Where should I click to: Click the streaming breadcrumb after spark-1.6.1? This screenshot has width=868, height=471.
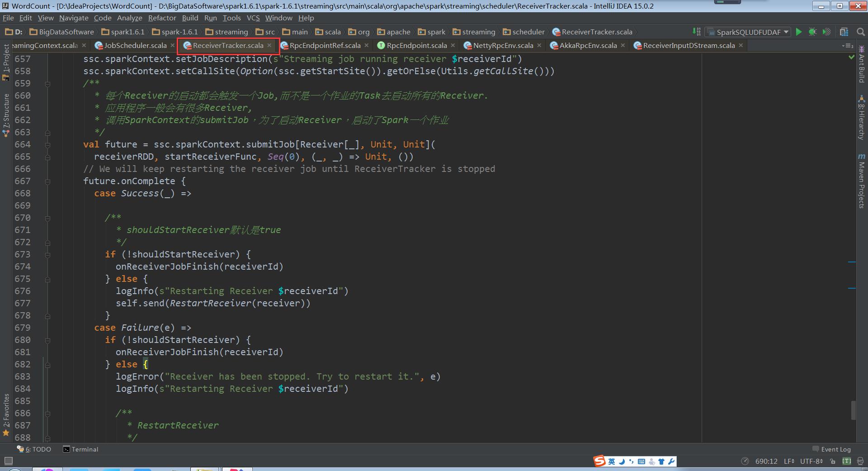click(226, 32)
